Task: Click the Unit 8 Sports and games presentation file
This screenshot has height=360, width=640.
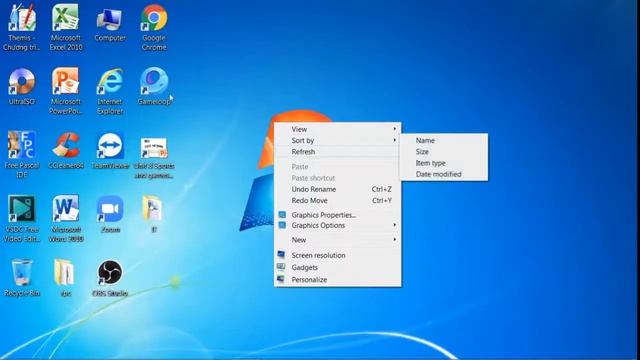Action: point(154,157)
